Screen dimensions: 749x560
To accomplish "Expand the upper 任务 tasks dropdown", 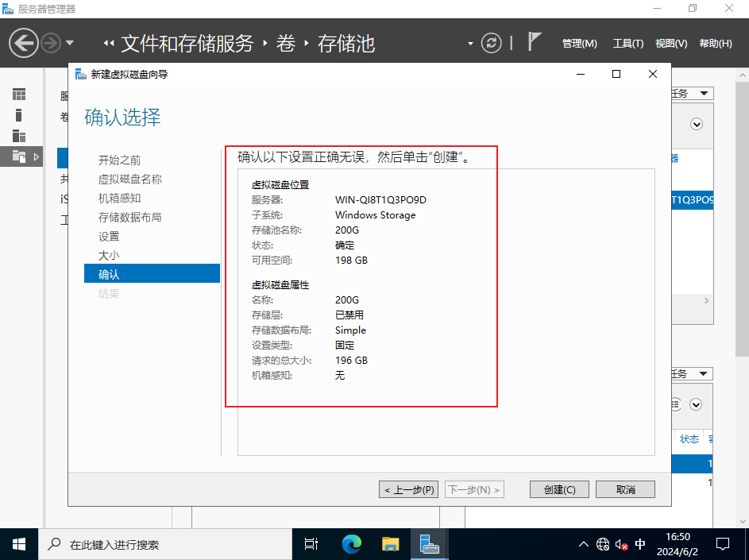I will click(691, 94).
